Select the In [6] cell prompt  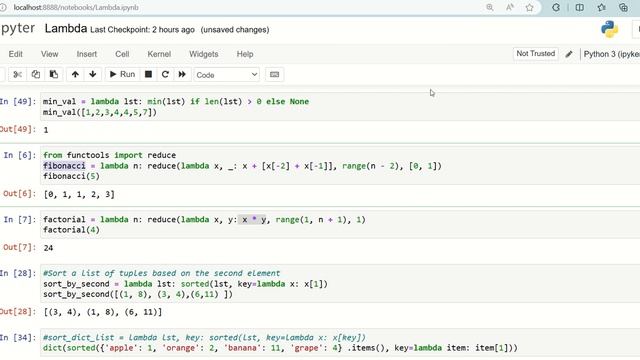(x=20, y=155)
